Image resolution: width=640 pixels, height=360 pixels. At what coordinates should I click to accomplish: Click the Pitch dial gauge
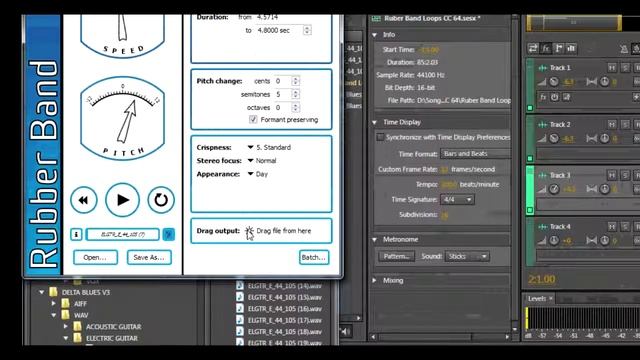(x=122, y=118)
